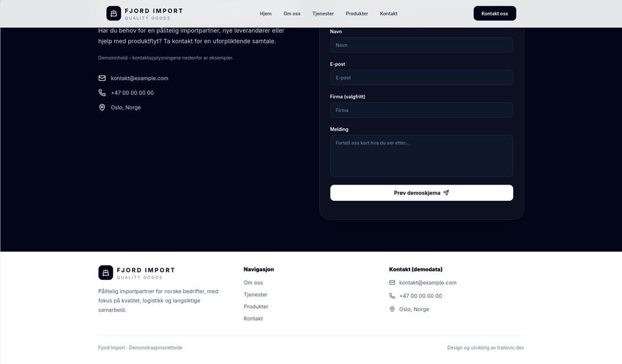Click "Oslo, Norge" text in dark section

point(126,108)
